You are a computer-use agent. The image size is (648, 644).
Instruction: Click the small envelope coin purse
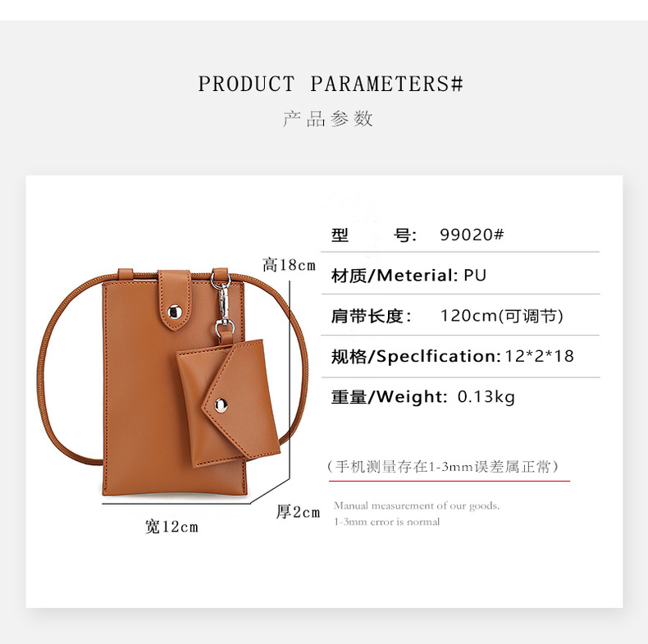[x=229, y=403]
